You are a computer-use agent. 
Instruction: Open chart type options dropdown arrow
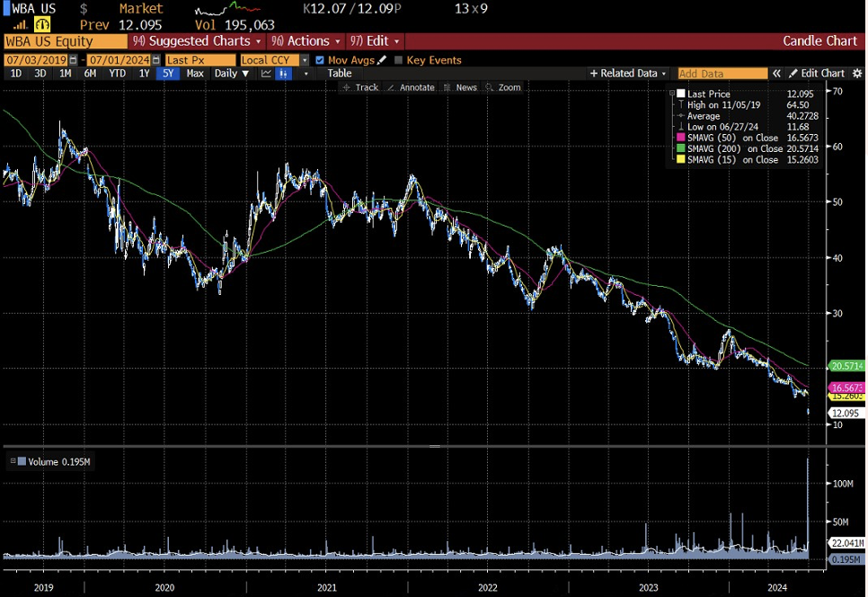[x=306, y=73]
